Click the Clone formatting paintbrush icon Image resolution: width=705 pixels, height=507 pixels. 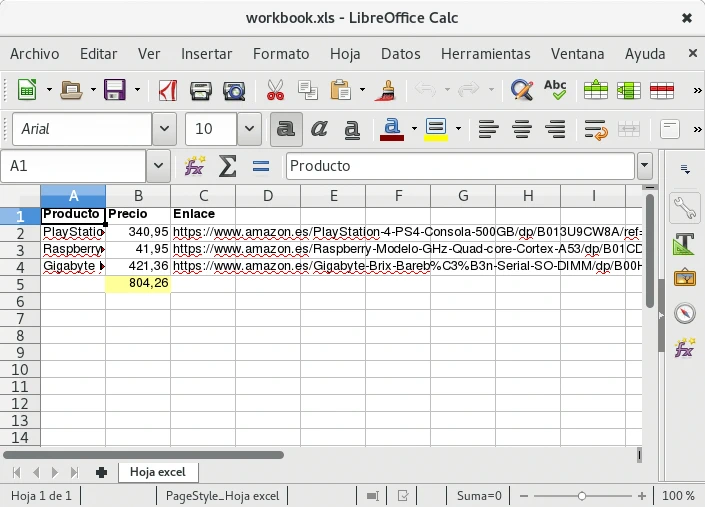(x=384, y=91)
